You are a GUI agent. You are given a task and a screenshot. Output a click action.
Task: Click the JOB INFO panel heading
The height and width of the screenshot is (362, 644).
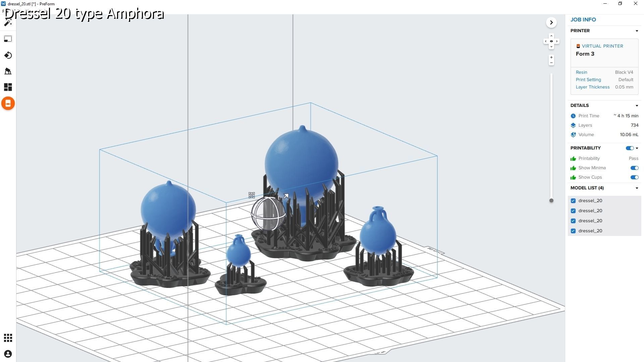click(x=583, y=19)
